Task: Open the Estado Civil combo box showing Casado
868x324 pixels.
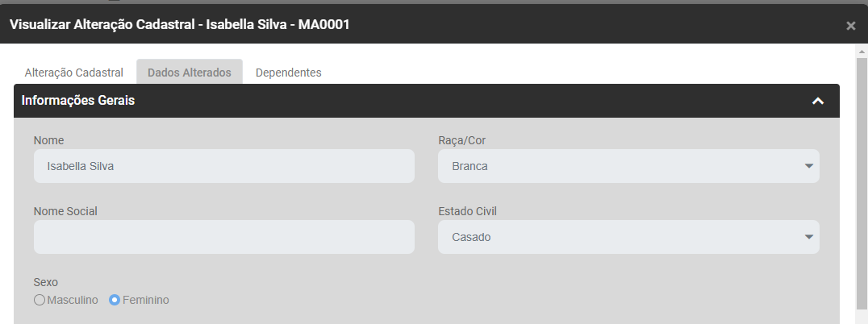Action: click(x=621, y=237)
